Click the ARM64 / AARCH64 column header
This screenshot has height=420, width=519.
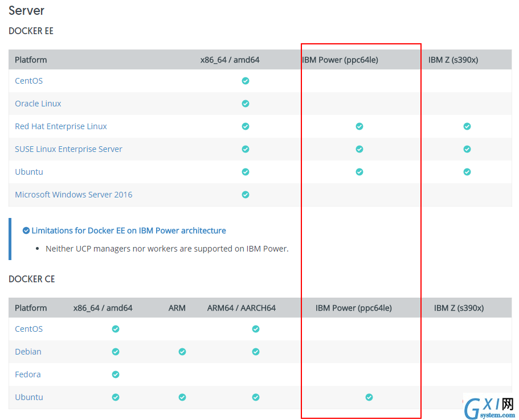click(x=242, y=308)
